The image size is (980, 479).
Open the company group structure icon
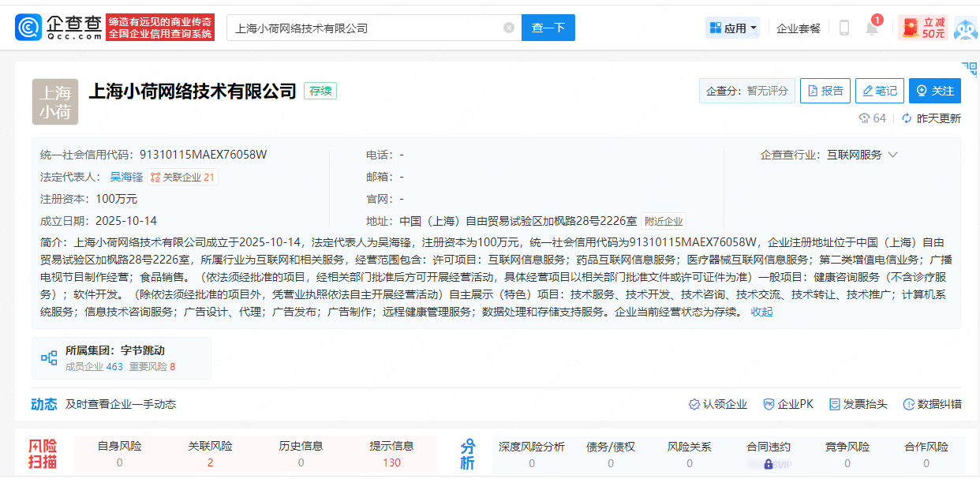(49, 358)
